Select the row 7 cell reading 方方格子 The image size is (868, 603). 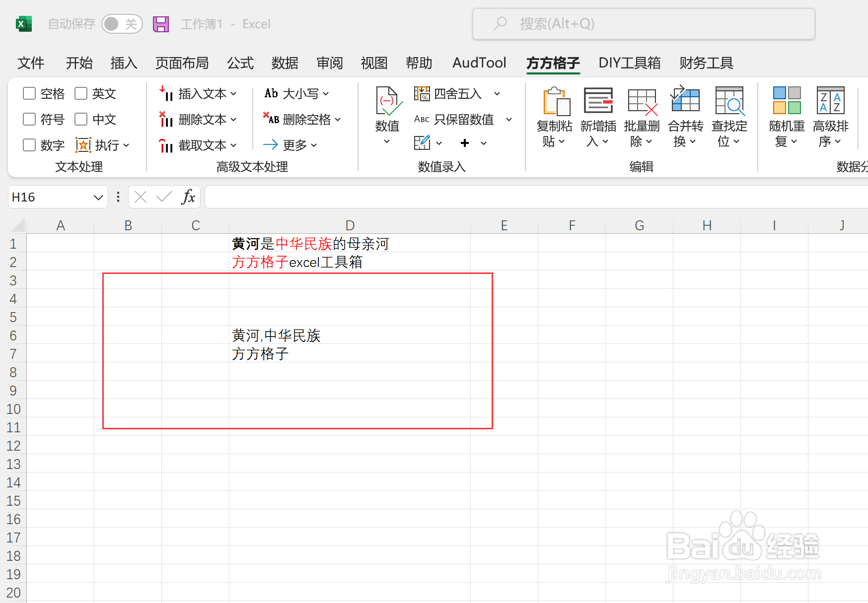click(x=350, y=354)
